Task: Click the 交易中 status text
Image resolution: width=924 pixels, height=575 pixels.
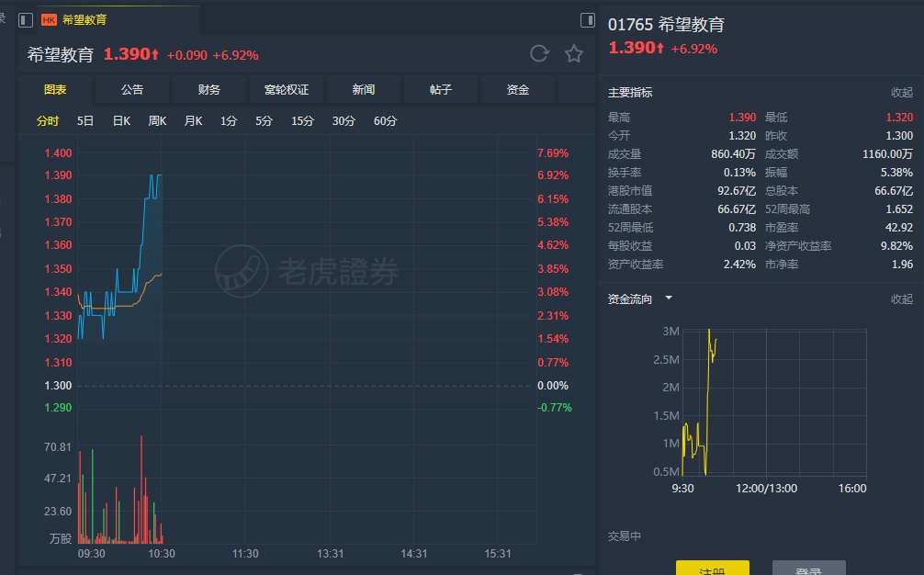Action: pyautogui.click(x=624, y=536)
